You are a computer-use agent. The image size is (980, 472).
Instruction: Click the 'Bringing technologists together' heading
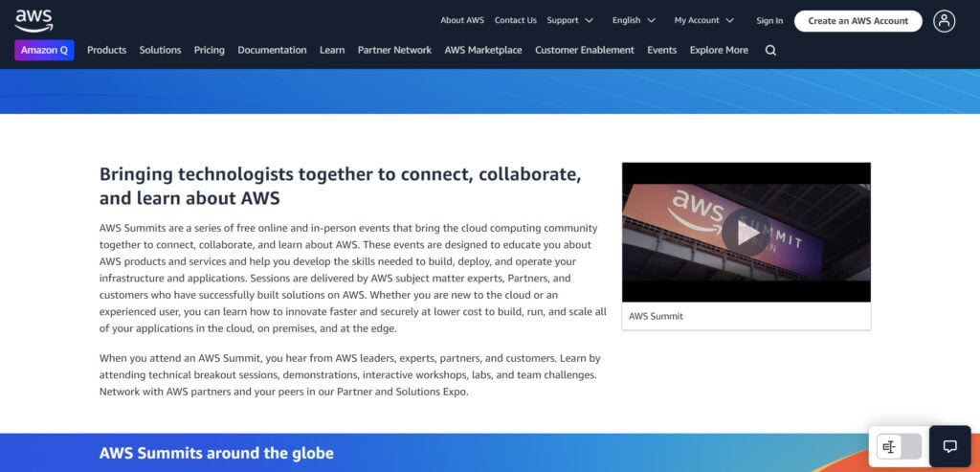pyautogui.click(x=341, y=186)
